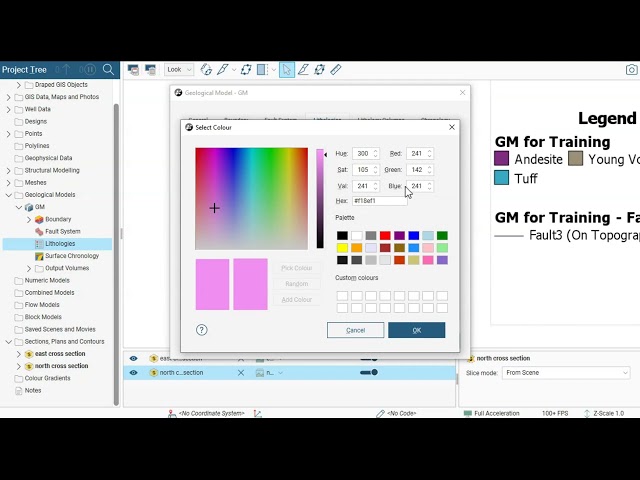Collapse the Geological Models folder
Viewport: 640px width, 480px height.
click(9, 195)
